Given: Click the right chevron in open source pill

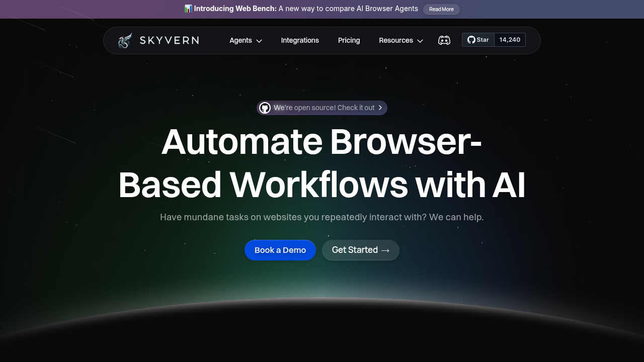Looking at the screenshot, I should tap(380, 108).
